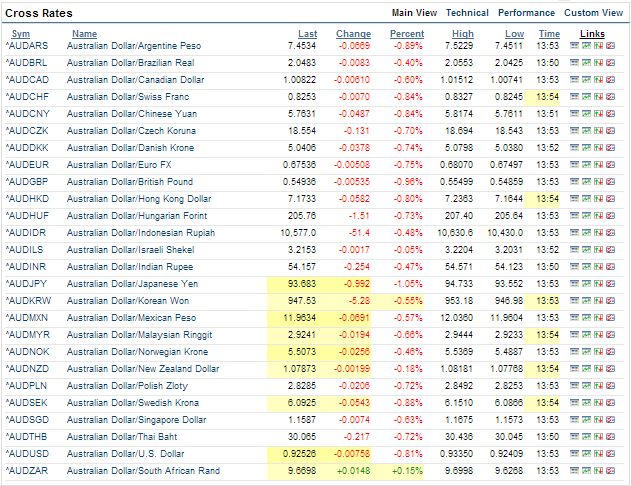Sort table by Sym column header
This screenshot has height=486, width=631.
click(x=20, y=34)
